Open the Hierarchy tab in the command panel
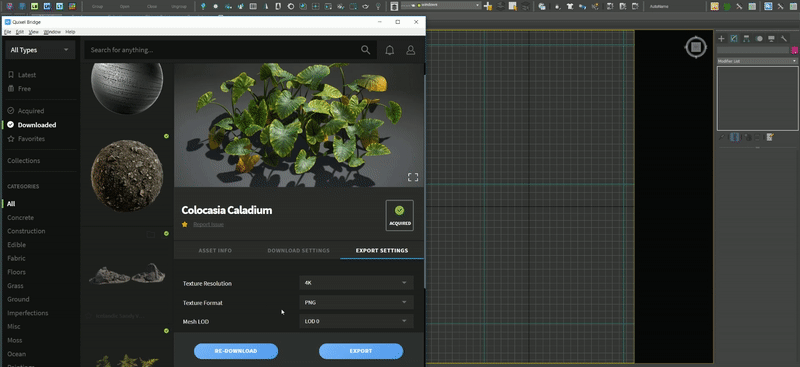The width and height of the screenshot is (800, 367). (x=746, y=39)
